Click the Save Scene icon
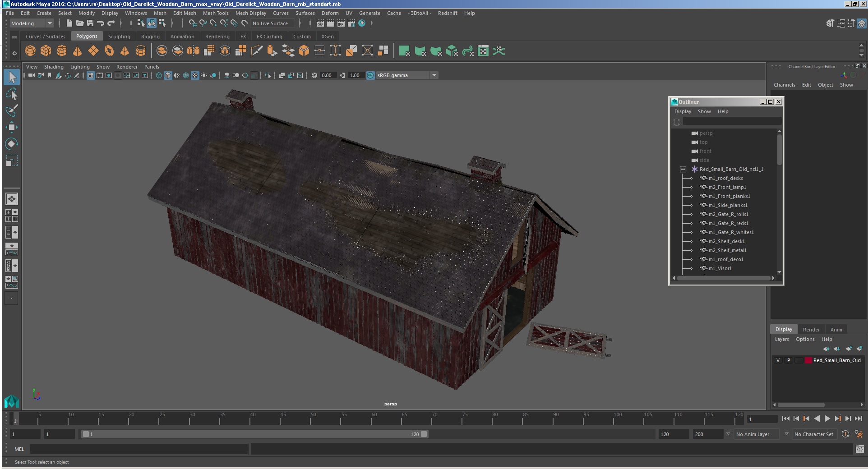This screenshot has height=469, width=868. (90, 23)
